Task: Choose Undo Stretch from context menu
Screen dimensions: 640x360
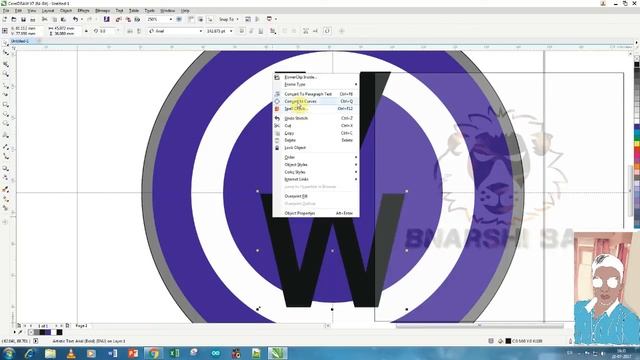Action: 316,118
